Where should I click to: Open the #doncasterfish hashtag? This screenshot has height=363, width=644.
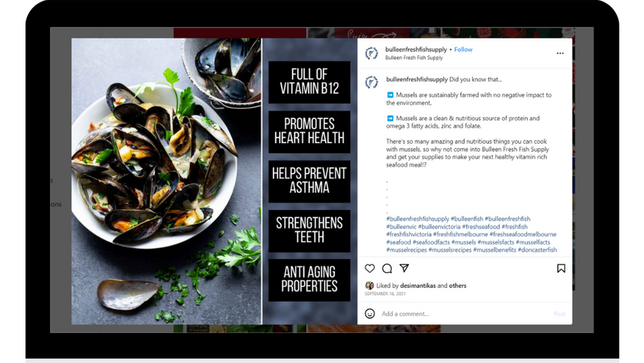coord(537,249)
